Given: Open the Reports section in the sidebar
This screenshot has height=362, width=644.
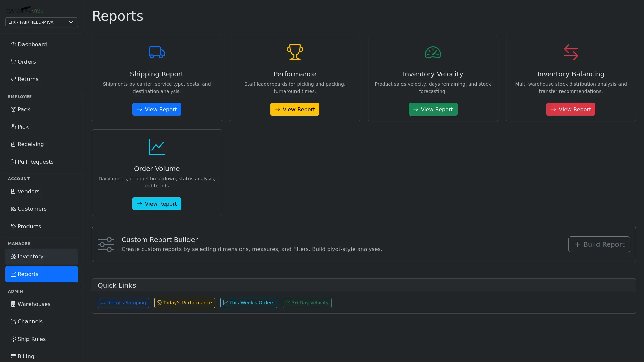Looking at the screenshot, I should (42, 274).
